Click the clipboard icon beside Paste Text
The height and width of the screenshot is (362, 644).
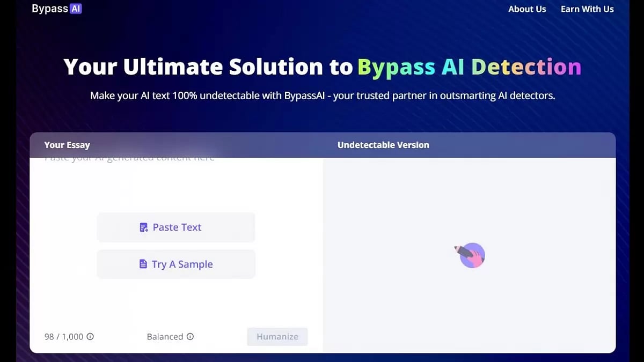pos(143,227)
